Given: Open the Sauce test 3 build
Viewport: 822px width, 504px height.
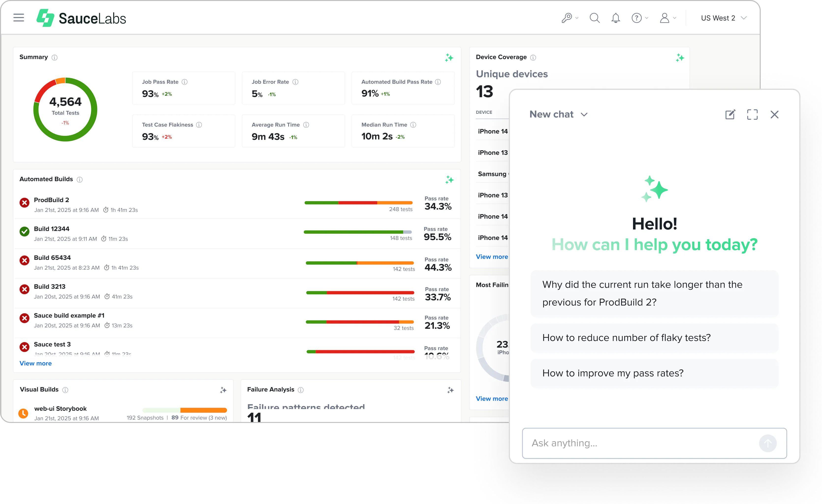Looking at the screenshot, I should (x=52, y=344).
